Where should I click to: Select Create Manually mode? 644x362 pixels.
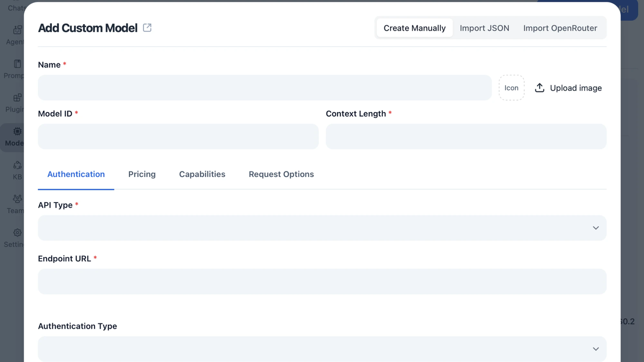[x=415, y=28]
